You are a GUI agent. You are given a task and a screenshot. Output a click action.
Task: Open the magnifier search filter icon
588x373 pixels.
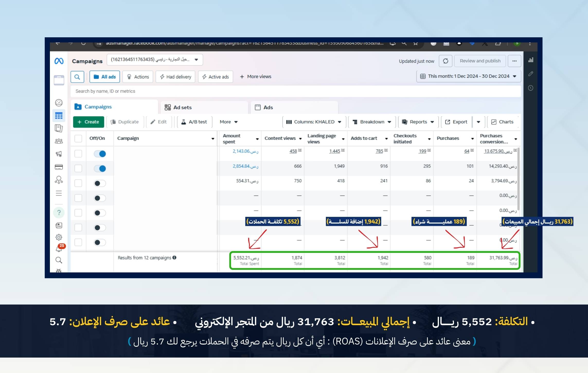[77, 77]
